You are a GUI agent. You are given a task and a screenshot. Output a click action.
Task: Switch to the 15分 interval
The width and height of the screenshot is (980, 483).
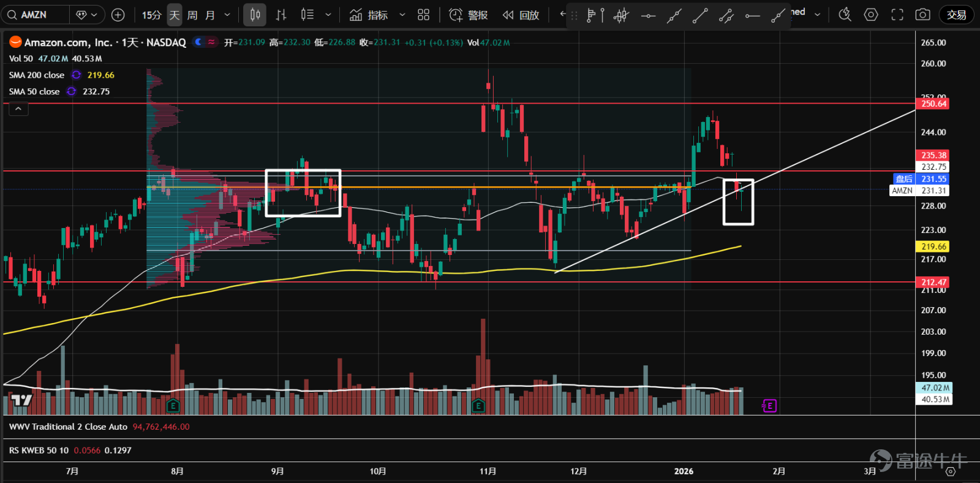click(151, 15)
